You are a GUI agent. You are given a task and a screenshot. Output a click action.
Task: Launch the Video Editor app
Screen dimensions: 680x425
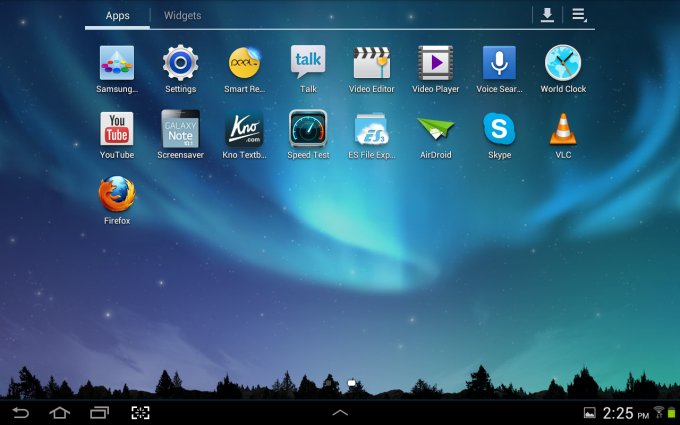(x=372, y=63)
